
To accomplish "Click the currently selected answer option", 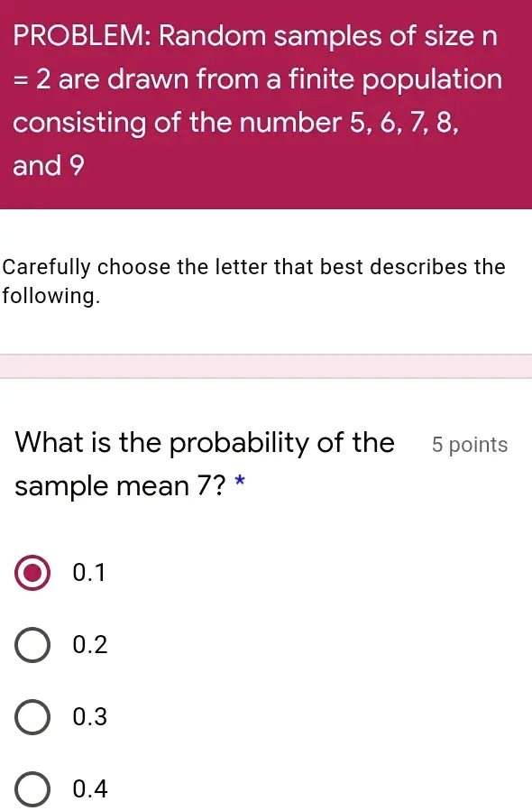I will tap(31, 572).
